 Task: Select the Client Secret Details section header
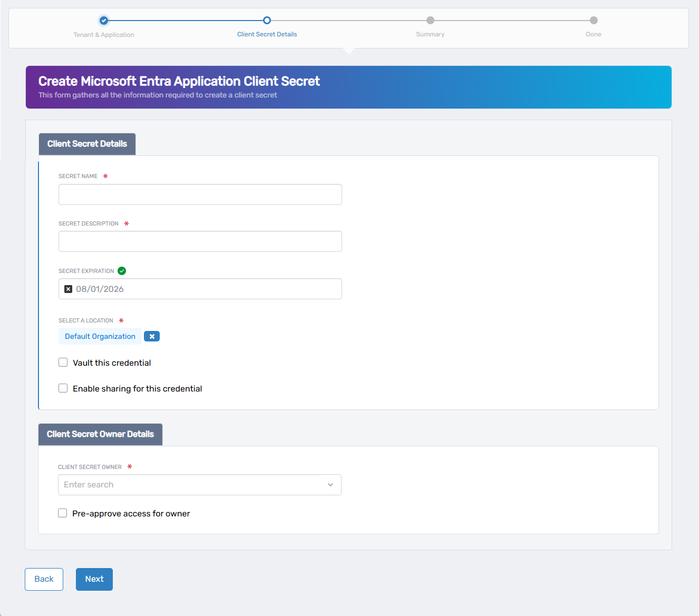86,143
